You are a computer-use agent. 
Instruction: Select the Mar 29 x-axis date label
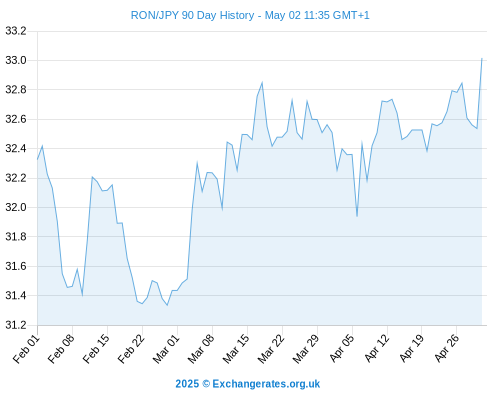coord(306,348)
